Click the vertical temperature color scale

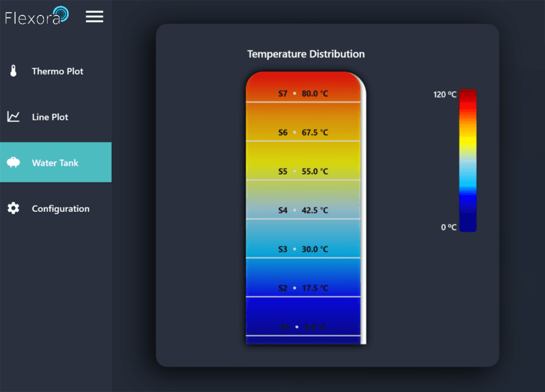point(467,160)
